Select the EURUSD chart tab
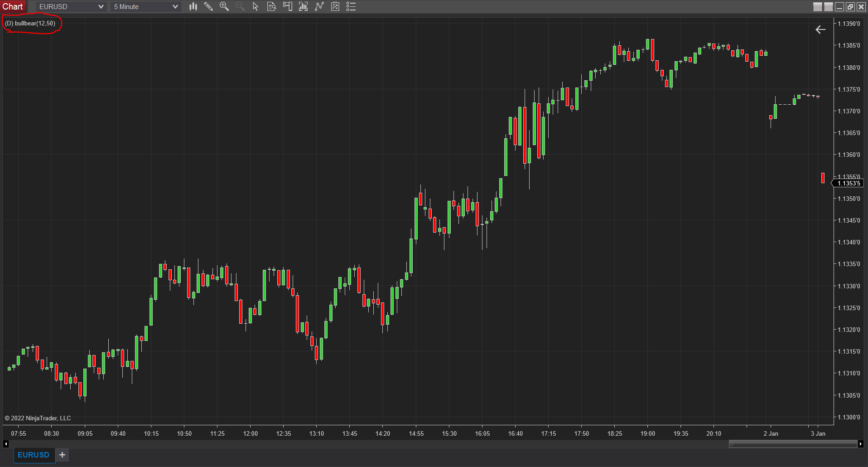 (34, 455)
